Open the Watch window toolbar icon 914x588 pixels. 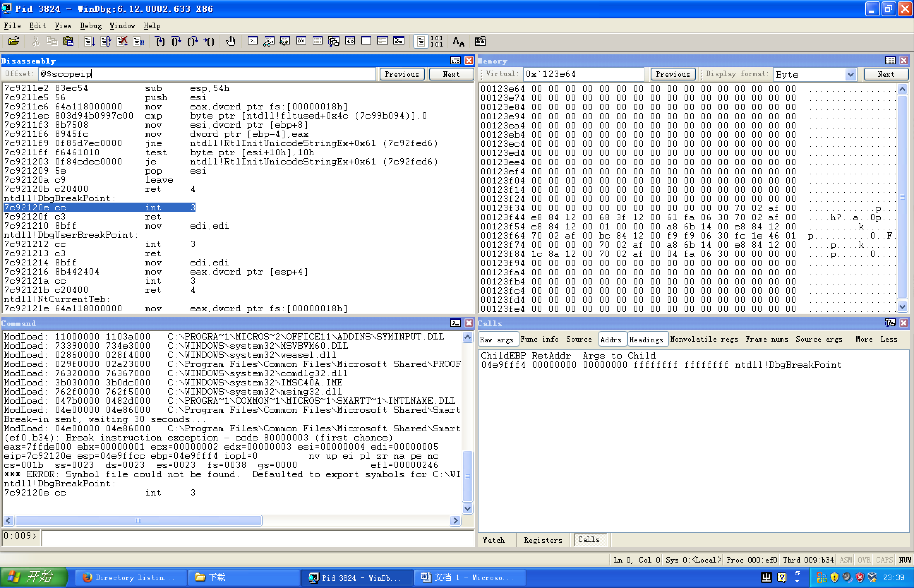tap(269, 41)
